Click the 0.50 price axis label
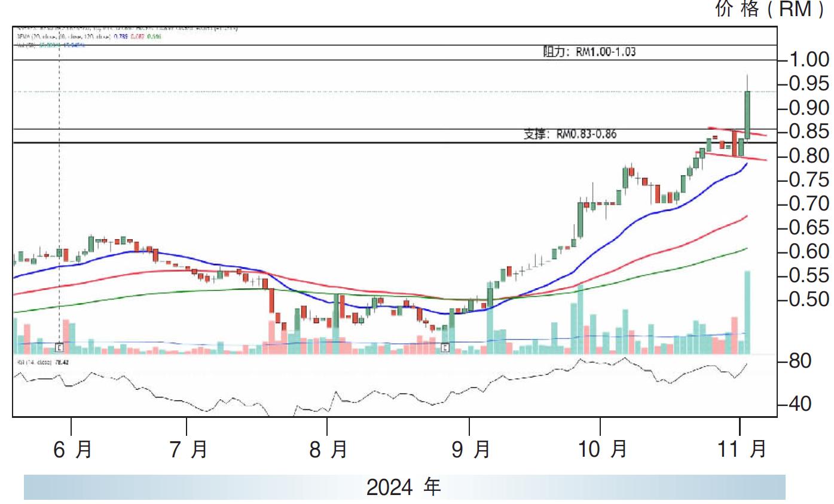 810,298
